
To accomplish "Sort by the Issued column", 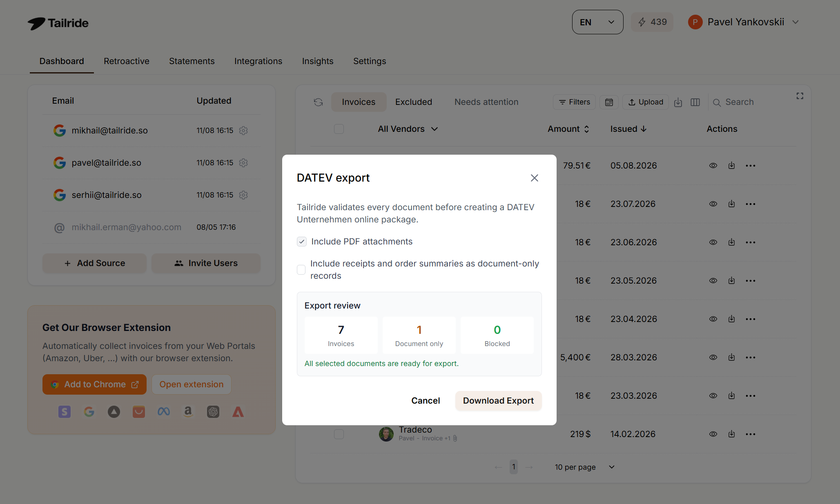I will tap(628, 129).
